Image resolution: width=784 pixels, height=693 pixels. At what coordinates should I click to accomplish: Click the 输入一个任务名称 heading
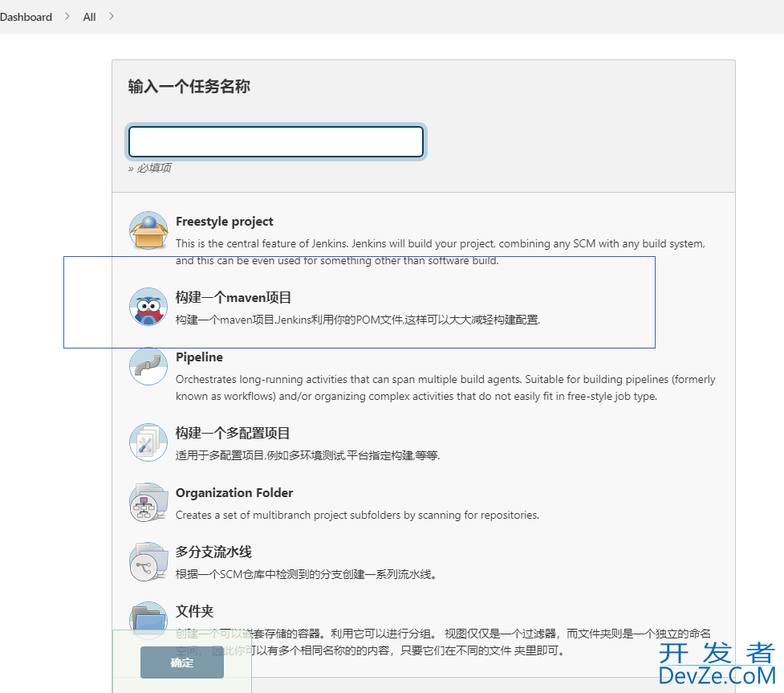189,86
